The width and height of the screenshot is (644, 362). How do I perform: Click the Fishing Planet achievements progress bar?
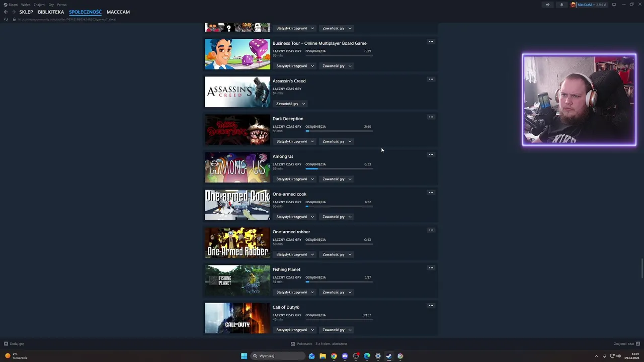[339, 282]
